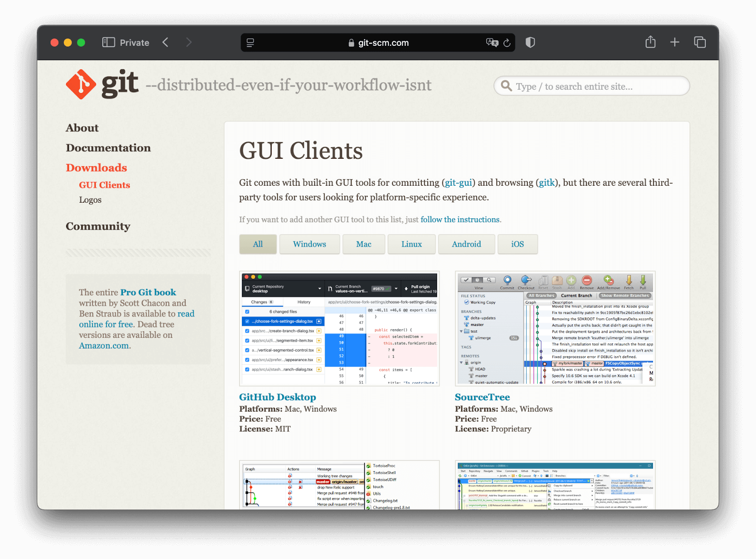Filter GUI clients by Android
Screen dimensions: 756x559
pos(466,244)
